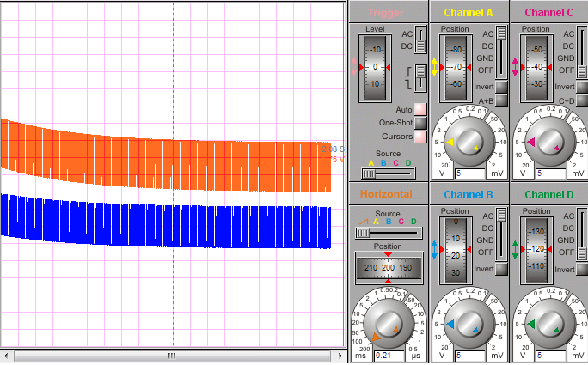Click the Horizontal Source selector slider
Viewport: 588px width, 365px height.
point(388,232)
